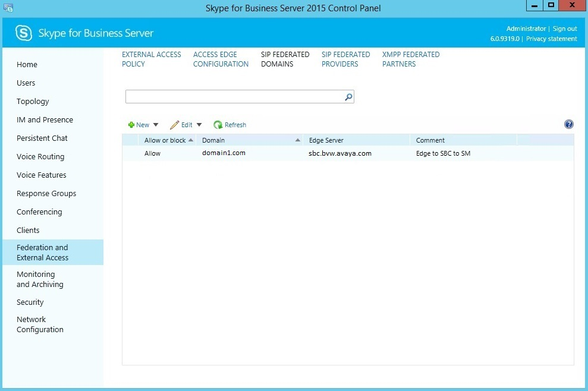Open XMPP Federated Partners tab
The height and width of the screenshot is (391, 588).
point(411,59)
